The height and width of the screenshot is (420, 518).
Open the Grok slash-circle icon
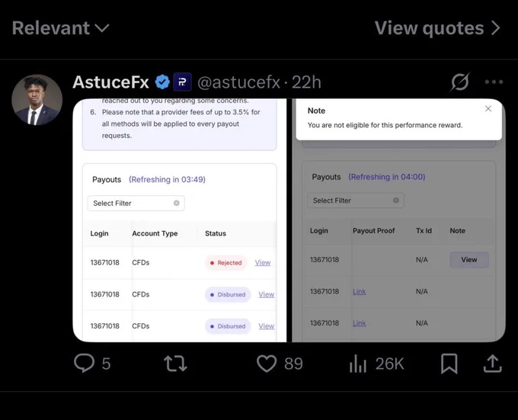pyautogui.click(x=459, y=82)
